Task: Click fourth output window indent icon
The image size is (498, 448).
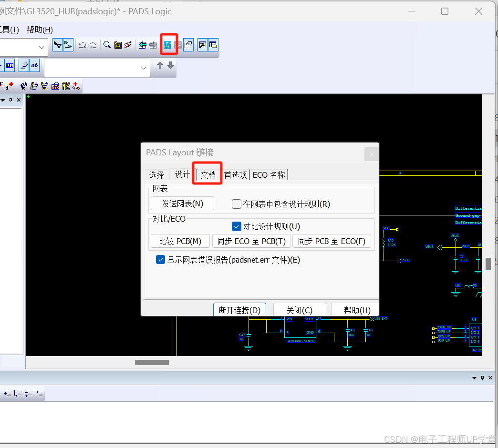Action: coord(39,393)
